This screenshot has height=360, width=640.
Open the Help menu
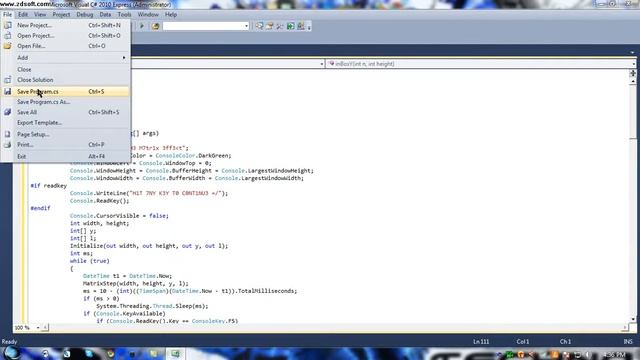171,14
